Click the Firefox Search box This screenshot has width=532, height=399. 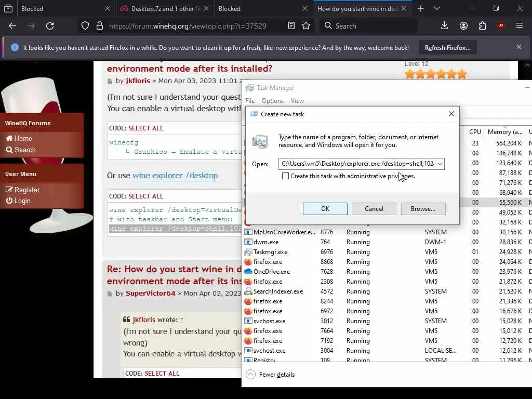368,26
